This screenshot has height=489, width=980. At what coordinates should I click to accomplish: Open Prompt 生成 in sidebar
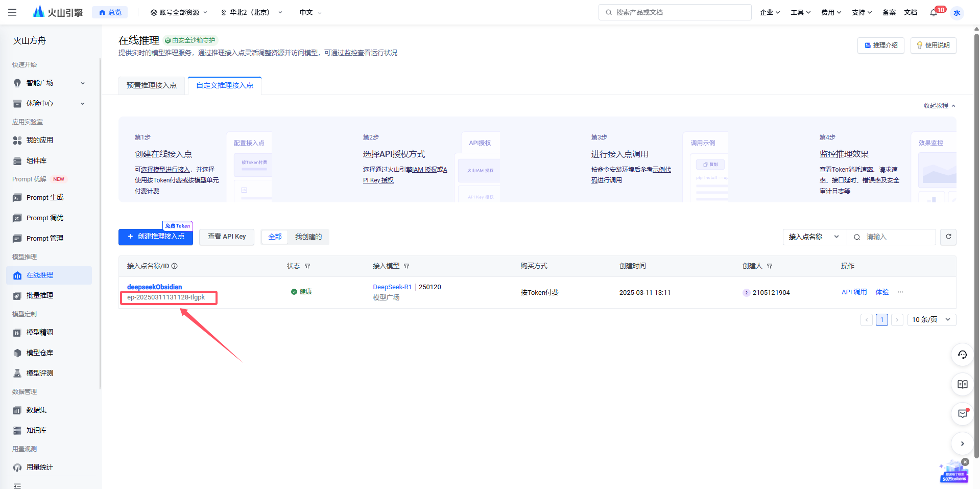49,197
